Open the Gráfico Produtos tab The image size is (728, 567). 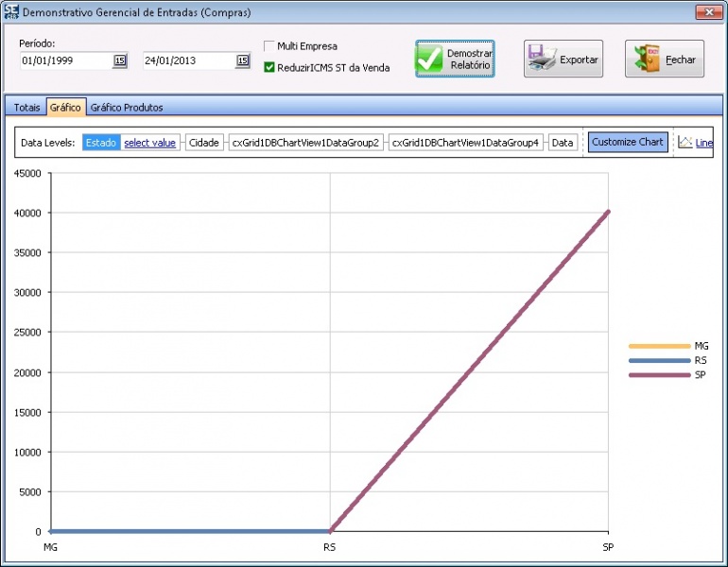[x=127, y=108]
